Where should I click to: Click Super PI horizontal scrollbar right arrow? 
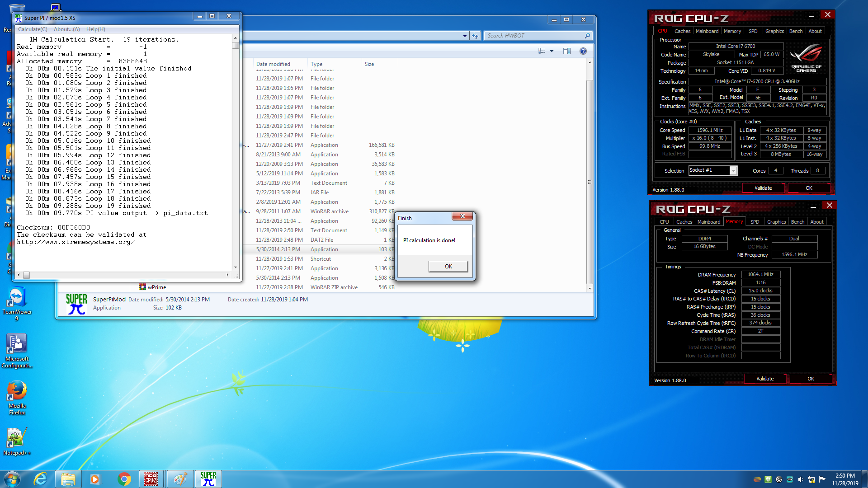coord(227,275)
